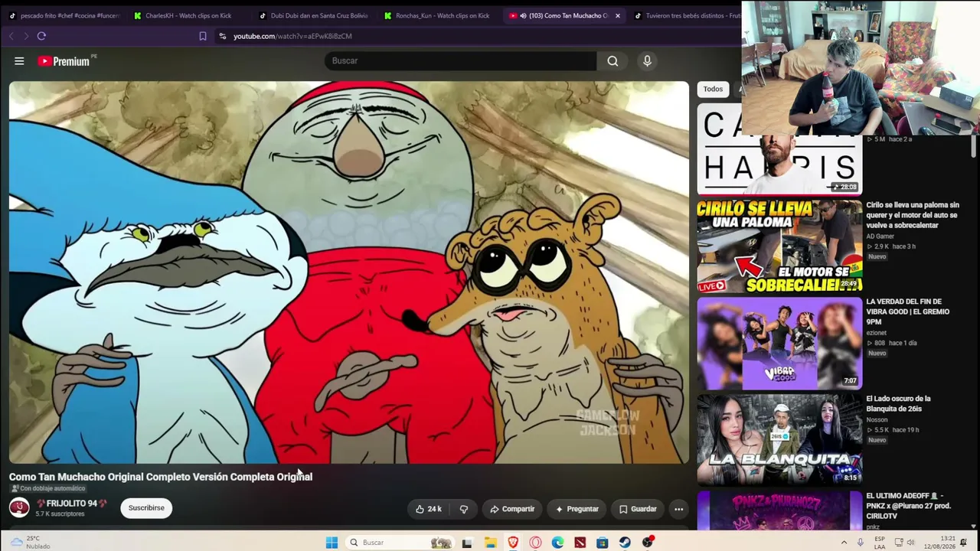Switch to the CharlesKH Kick clips tab
Screen dimensions: 980x551
click(188, 15)
